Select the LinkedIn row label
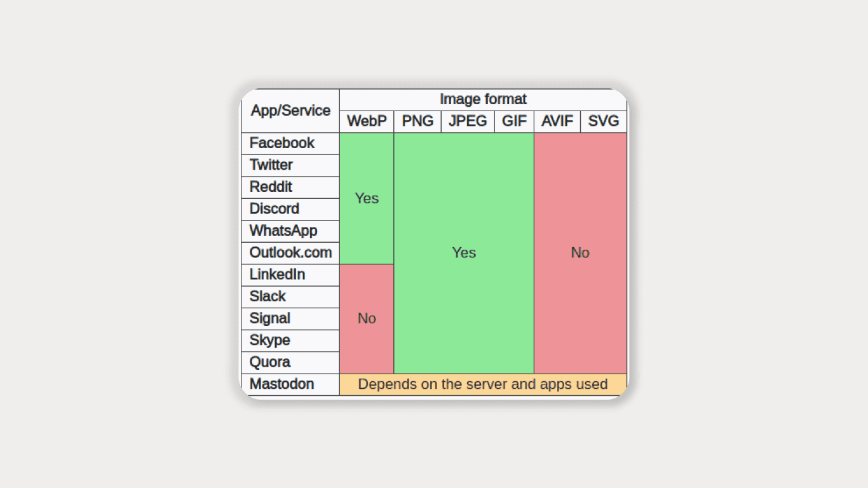868x488 pixels. click(x=290, y=275)
